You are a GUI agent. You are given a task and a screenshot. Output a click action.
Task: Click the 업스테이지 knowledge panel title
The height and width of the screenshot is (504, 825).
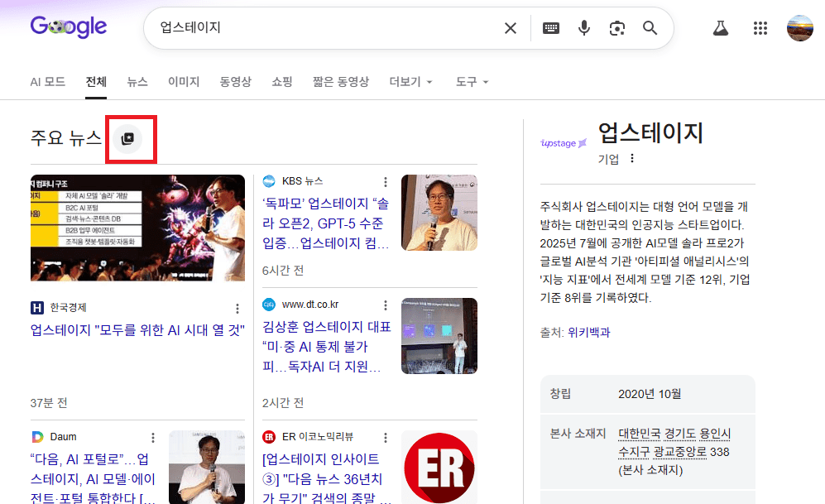(651, 132)
